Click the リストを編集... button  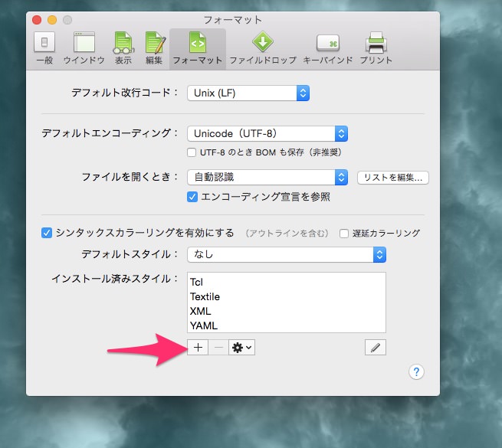point(393,178)
